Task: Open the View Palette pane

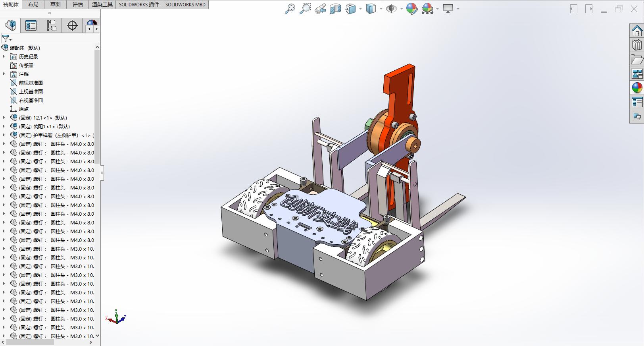Action: click(637, 74)
